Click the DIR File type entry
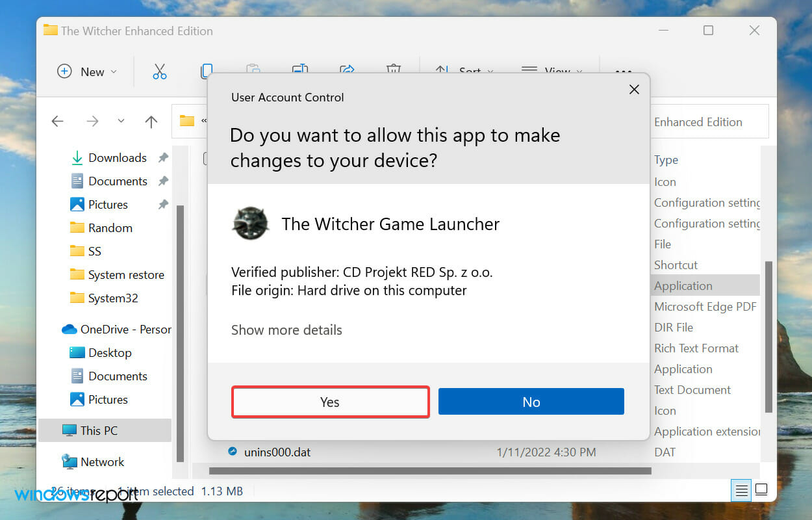The height and width of the screenshot is (520, 812). tap(673, 328)
